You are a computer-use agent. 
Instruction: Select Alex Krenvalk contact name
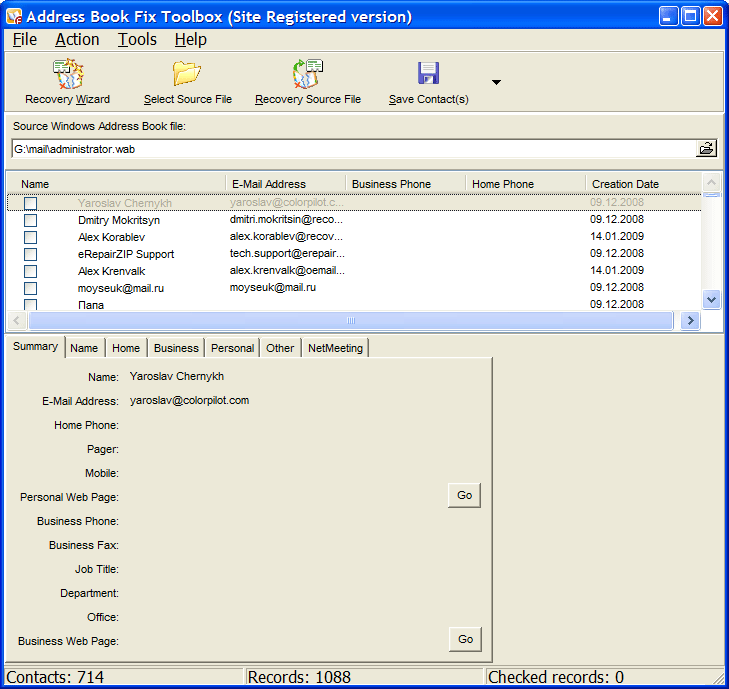112,271
